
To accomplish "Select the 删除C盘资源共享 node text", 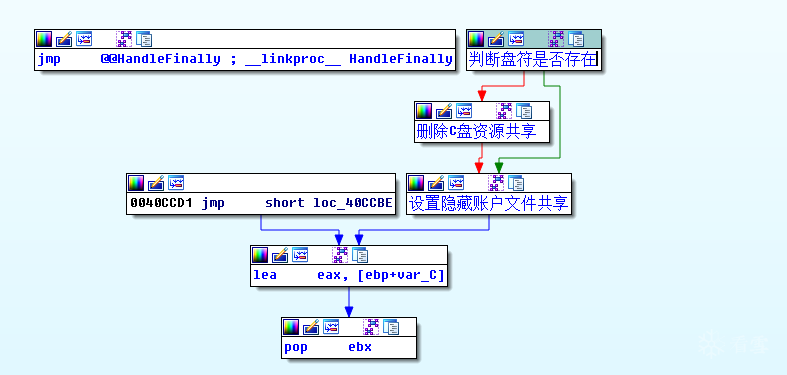I will (x=476, y=132).
